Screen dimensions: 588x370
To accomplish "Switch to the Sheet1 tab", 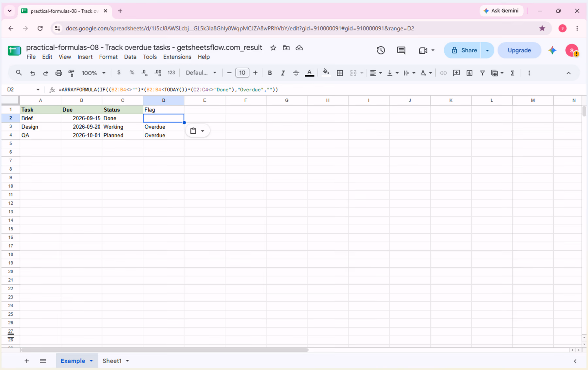I will point(112,361).
